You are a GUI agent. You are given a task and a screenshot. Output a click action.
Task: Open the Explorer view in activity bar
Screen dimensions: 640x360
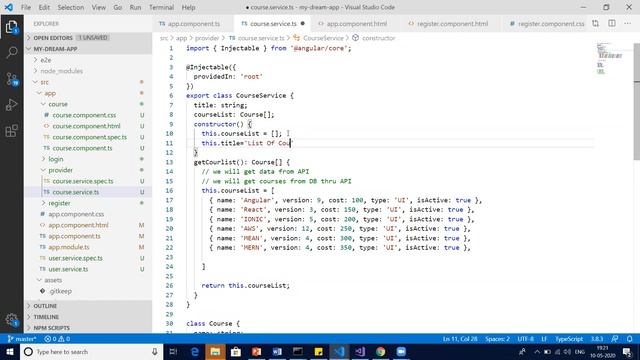(12, 27)
